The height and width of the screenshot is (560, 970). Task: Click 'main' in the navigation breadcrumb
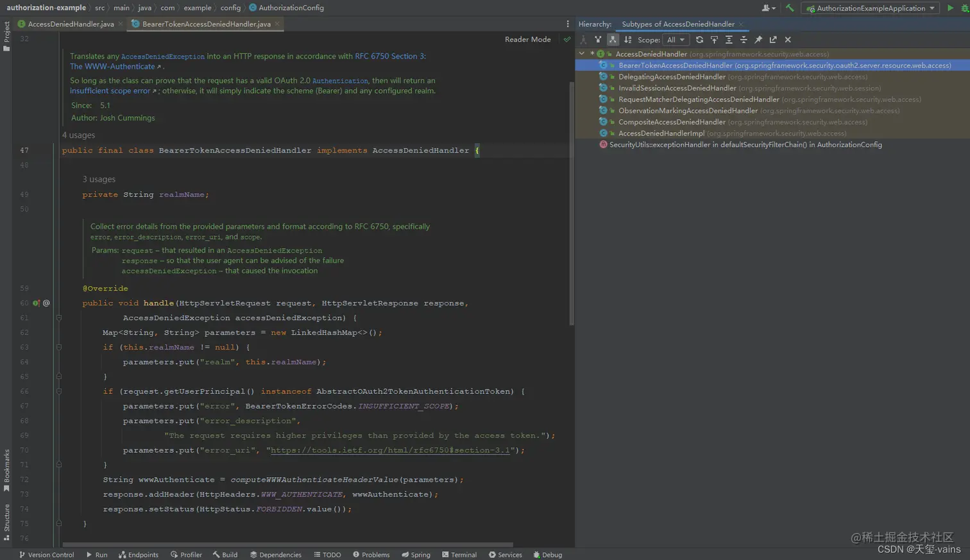point(122,8)
